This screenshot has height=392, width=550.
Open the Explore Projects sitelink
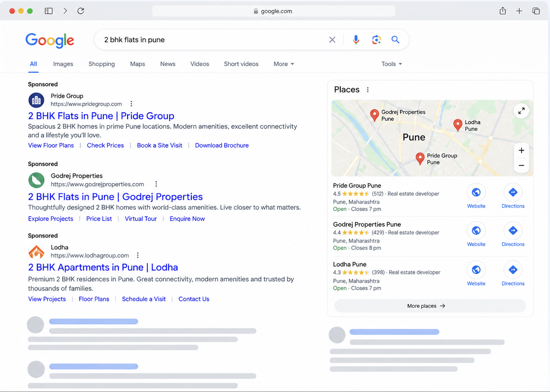[51, 219]
